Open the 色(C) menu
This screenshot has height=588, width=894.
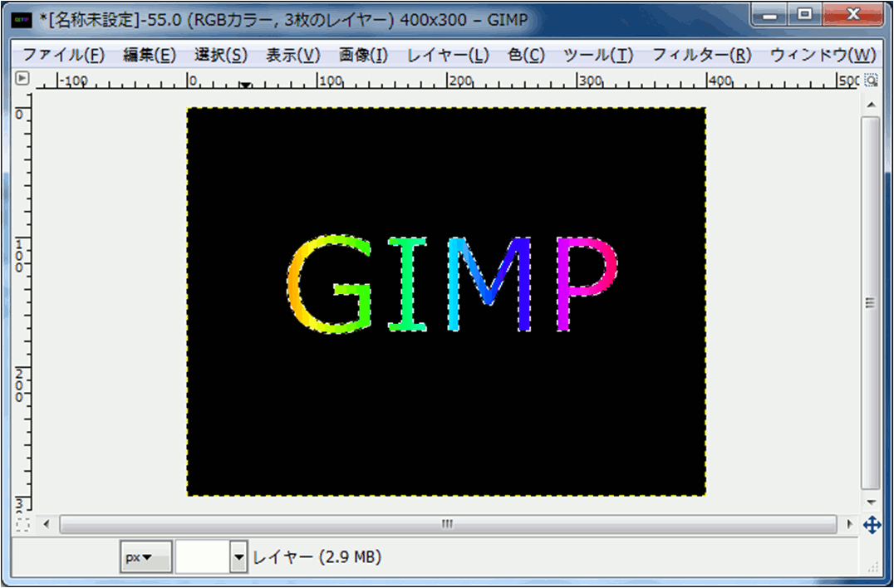tap(526, 55)
